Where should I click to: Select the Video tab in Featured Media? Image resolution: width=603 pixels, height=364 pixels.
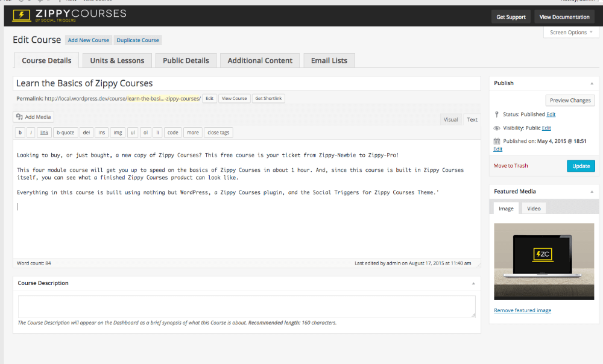pyautogui.click(x=534, y=209)
